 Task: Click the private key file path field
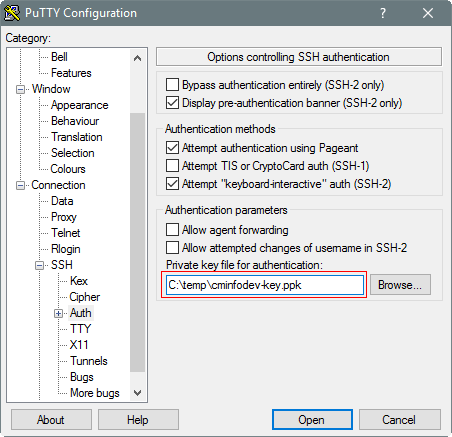tap(265, 285)
